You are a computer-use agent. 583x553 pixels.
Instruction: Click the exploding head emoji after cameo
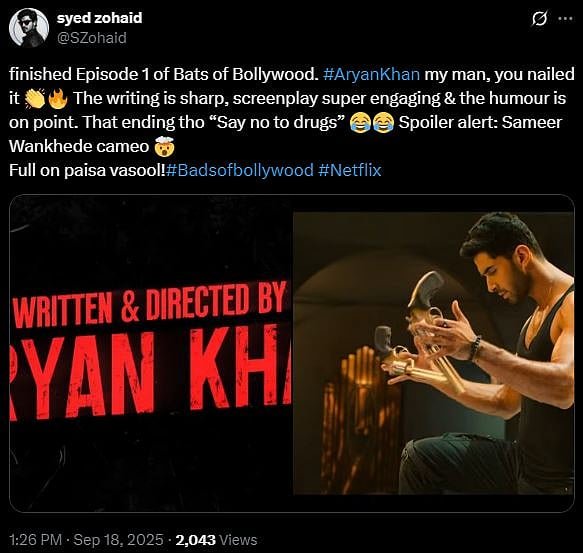[164, 147]
